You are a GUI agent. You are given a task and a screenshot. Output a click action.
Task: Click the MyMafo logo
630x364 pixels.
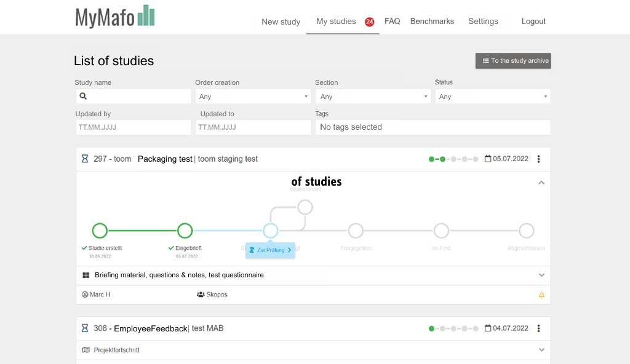[x=115, y=17]
